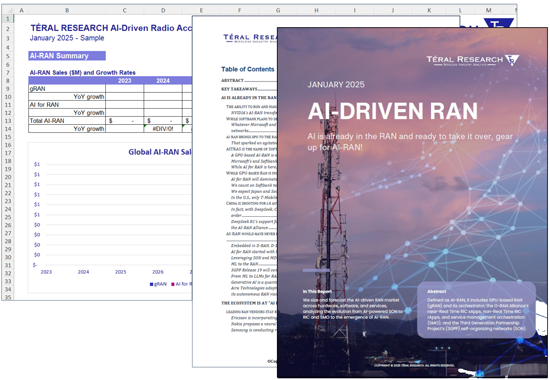550x380 pixels.
Task: Select row 34 header in the spreadsheet
Action: (x=8, y=289)
